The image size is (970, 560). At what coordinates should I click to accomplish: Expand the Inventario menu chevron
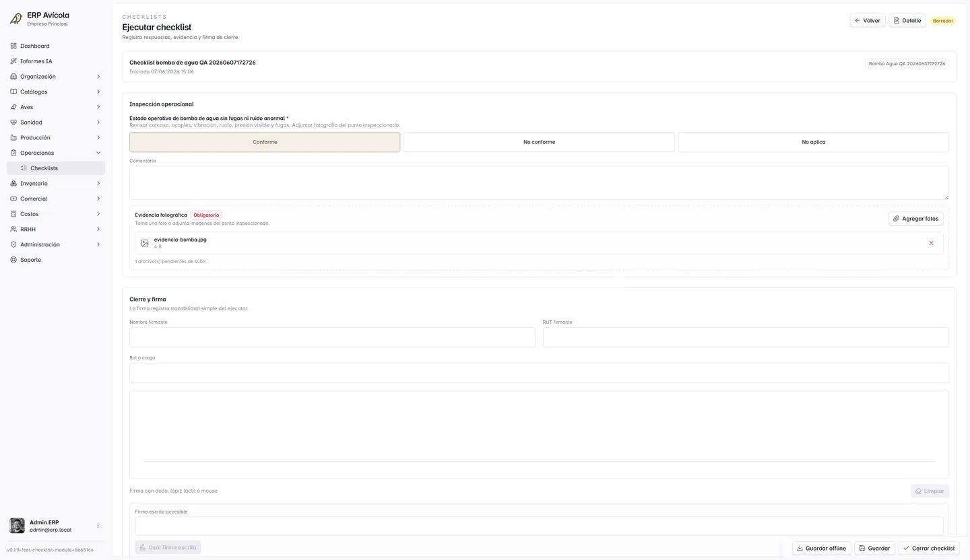[x=98, y=183]
